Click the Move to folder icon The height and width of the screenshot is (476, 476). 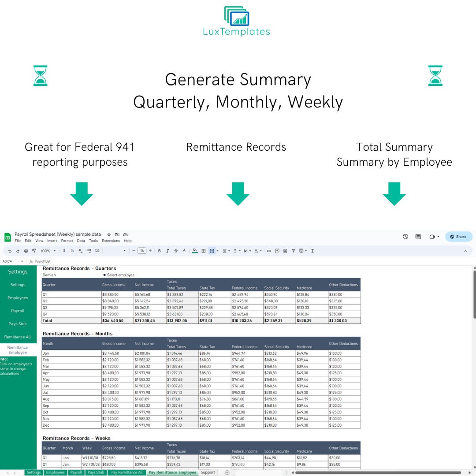[117, 234]
